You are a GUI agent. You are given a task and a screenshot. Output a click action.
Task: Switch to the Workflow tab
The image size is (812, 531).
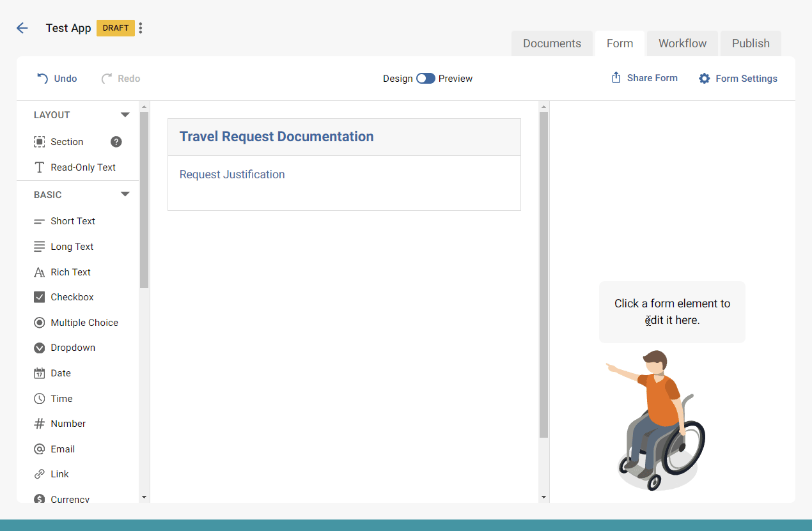tap(682, 43)
